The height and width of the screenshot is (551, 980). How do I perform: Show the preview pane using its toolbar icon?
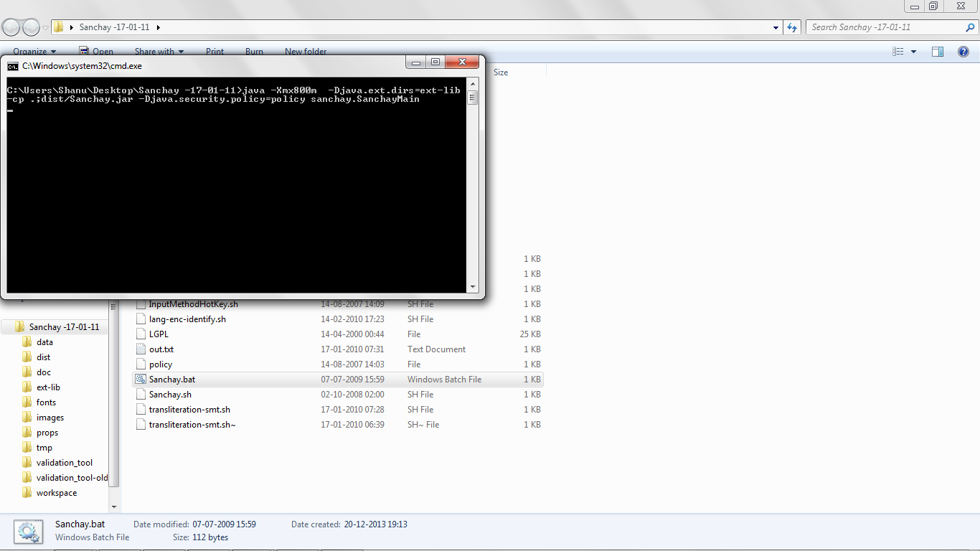pyautogui.click(x=938, y=52)
